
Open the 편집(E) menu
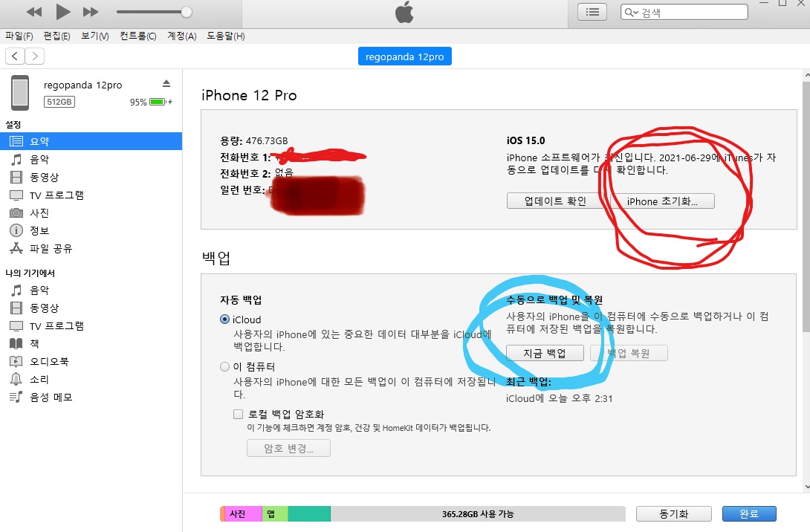pos(56,36)
